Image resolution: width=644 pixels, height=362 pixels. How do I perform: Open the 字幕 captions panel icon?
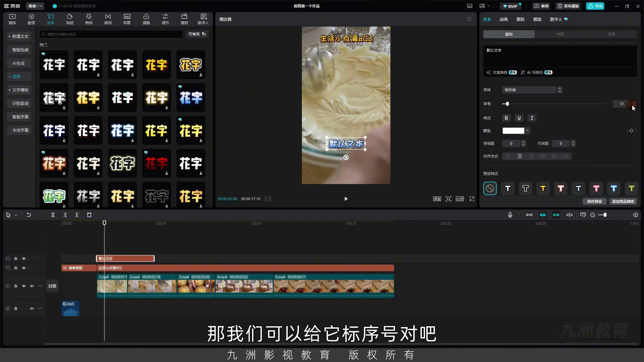[127, 19]
